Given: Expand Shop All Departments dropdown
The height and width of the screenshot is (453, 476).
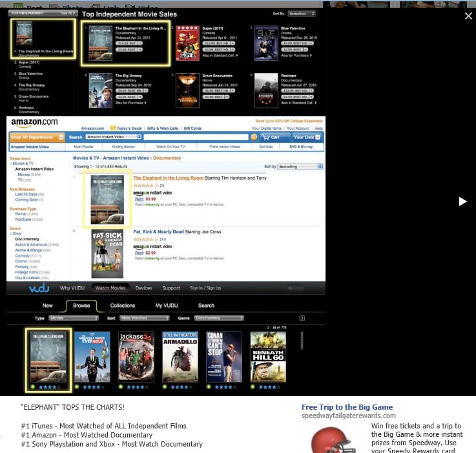Looking at the screenshot, I should 37,138.
